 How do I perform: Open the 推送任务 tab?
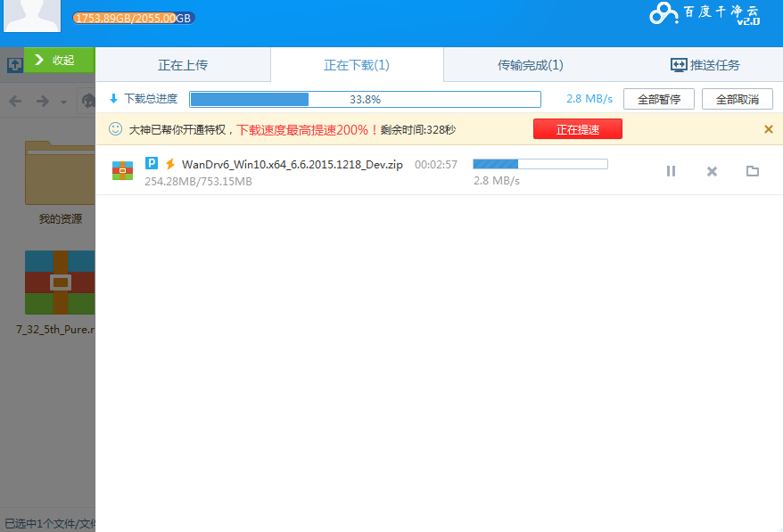click(705, 65)
